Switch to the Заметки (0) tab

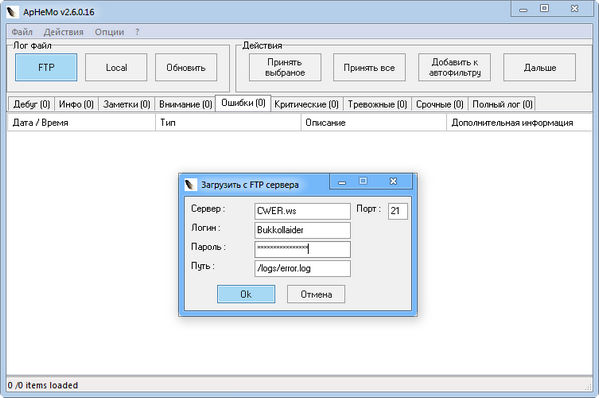coord(126,104)
